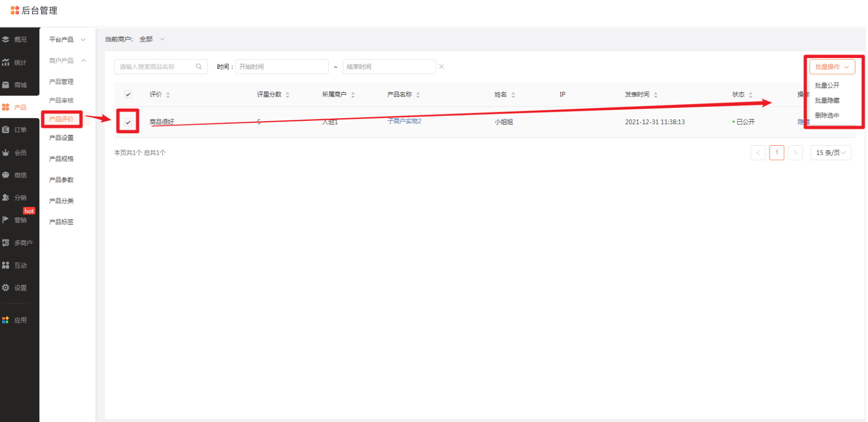Open the 订单 orders sidebar icon
Screen dimensions: 868x422
point(6,130)
